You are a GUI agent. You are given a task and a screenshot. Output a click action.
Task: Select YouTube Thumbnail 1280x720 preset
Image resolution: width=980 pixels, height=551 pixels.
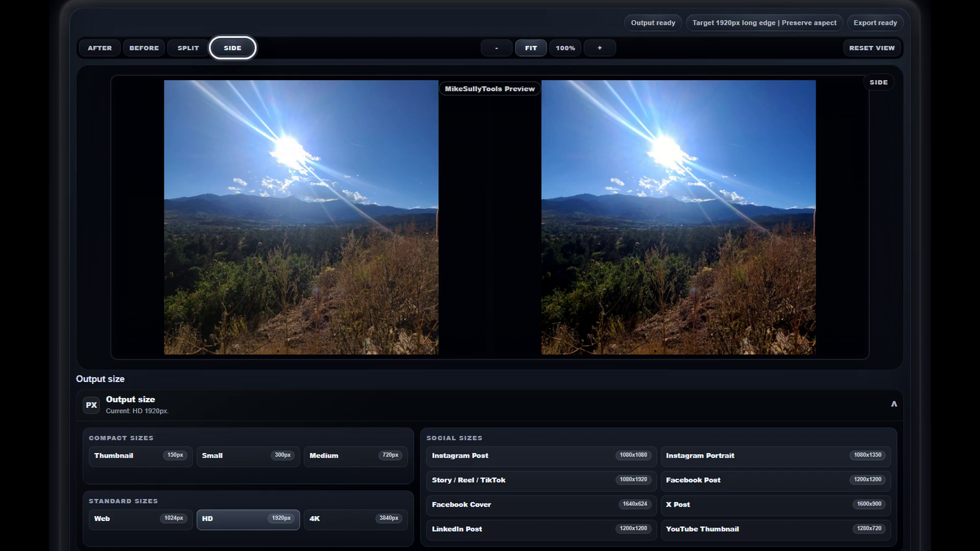pos(775,529)
